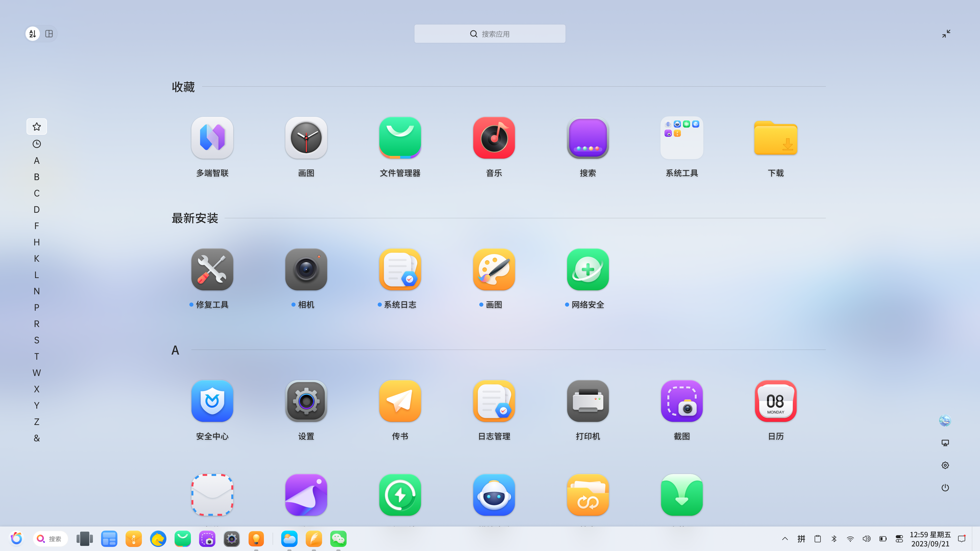
Task: Switch to category grid view
Action: [x=49, y=34]
